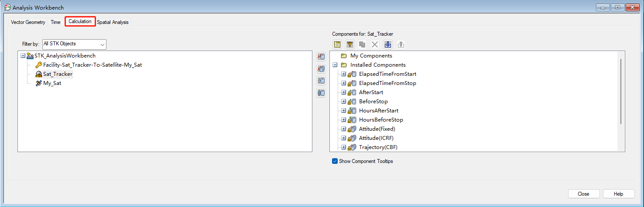Switch to the Vector Geometry tab
This screenshot has height=207, width=644.
click(x=28, y=22)
